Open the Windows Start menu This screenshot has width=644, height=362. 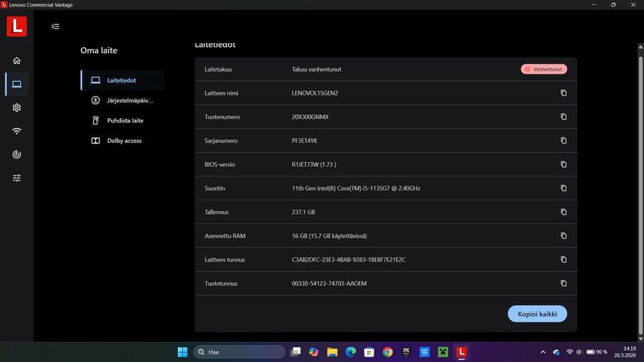pyautogui.click(x=182, y=352)
